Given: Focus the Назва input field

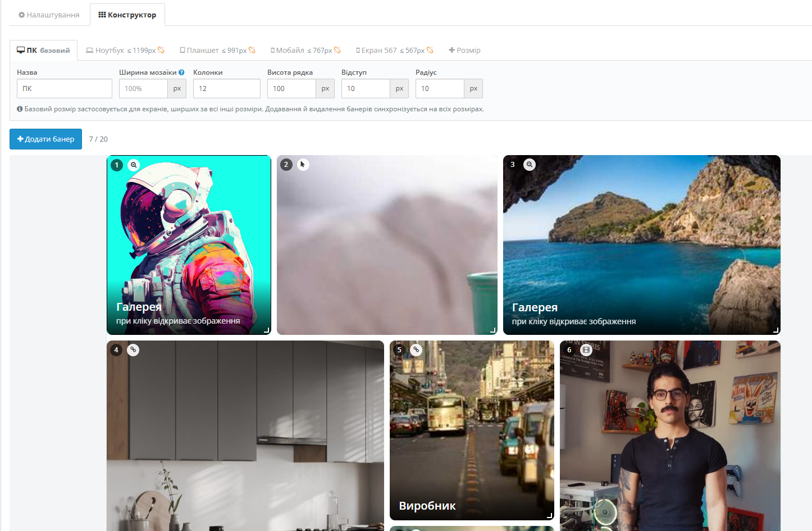Looking at the screenshot, I should (x=65, y=89).
